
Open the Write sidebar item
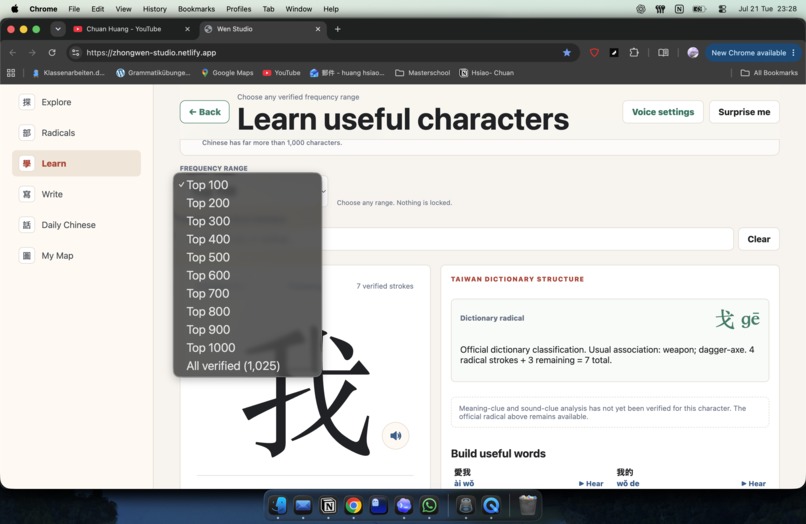coord(76,194)
